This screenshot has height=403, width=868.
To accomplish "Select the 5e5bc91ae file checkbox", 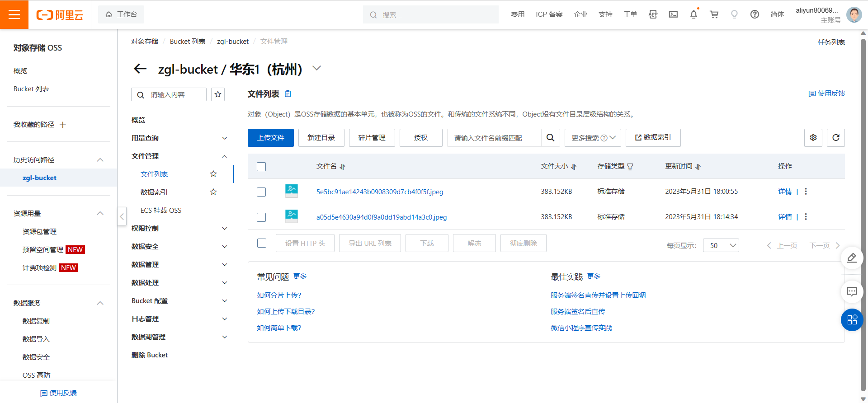I will [261, 192].
